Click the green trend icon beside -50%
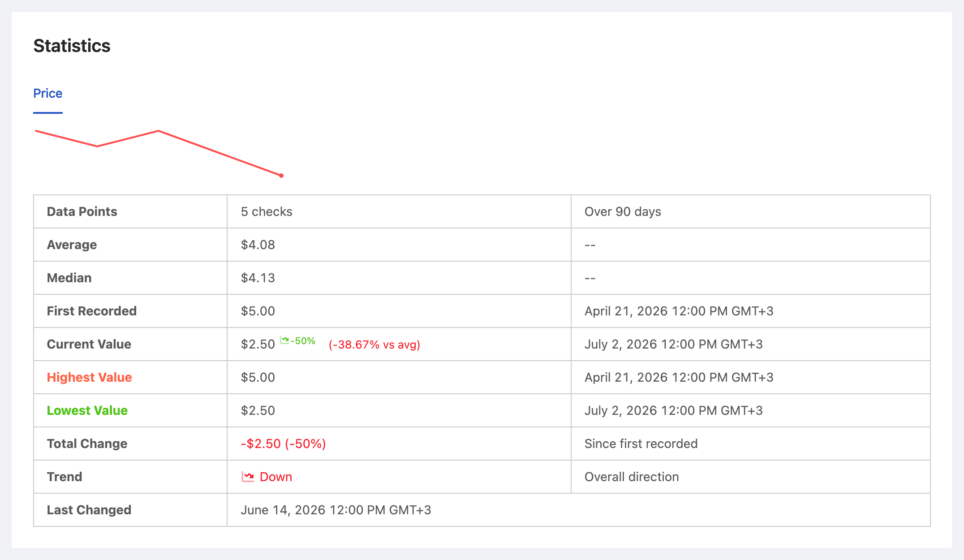Screen dimensions: 964x560 tap(284, 340)
